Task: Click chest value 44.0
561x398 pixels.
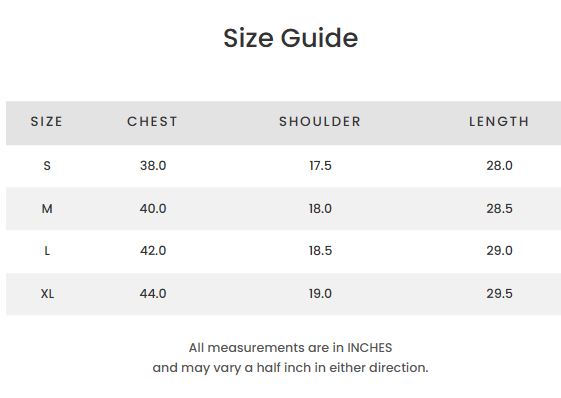Action: pyautogui.click(x=153, y=294)
